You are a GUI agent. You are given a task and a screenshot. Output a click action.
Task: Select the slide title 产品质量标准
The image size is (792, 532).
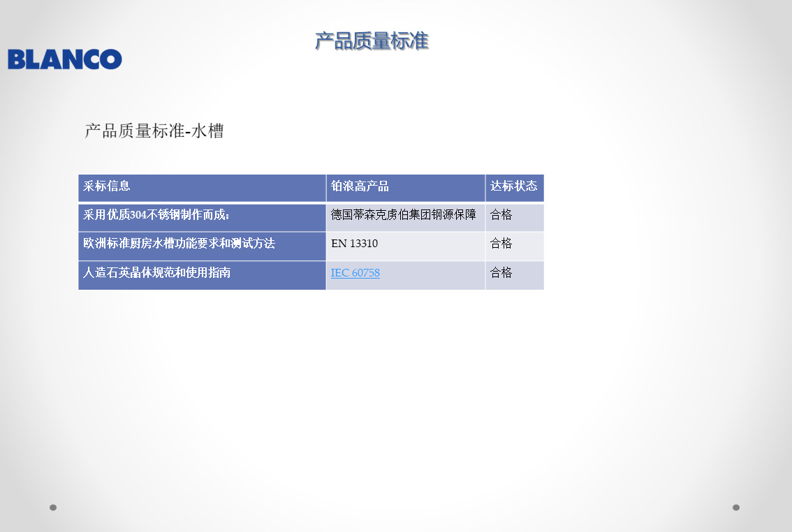click(x=372, y=41)
